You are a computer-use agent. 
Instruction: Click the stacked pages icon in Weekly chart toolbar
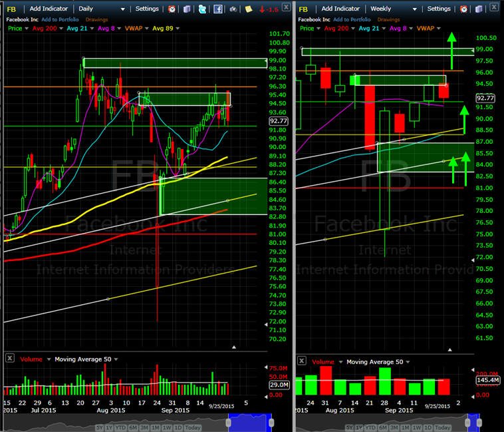click(479, 9)
